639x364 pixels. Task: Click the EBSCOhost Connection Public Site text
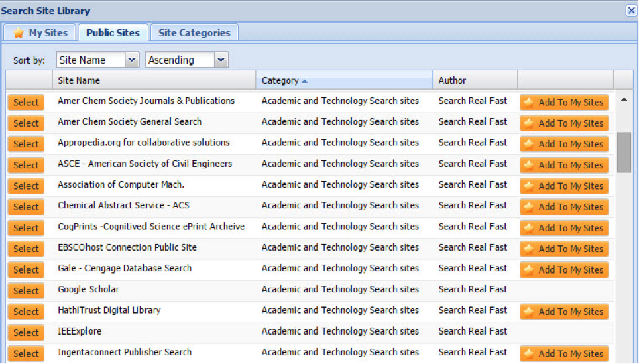(x=127, y=247)
